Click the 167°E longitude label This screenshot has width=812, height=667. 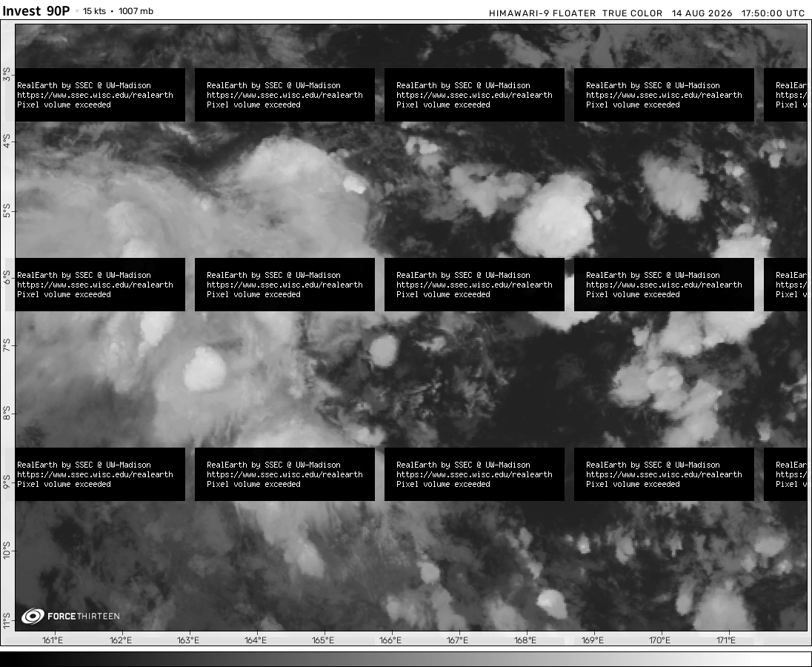coord(457,640)
